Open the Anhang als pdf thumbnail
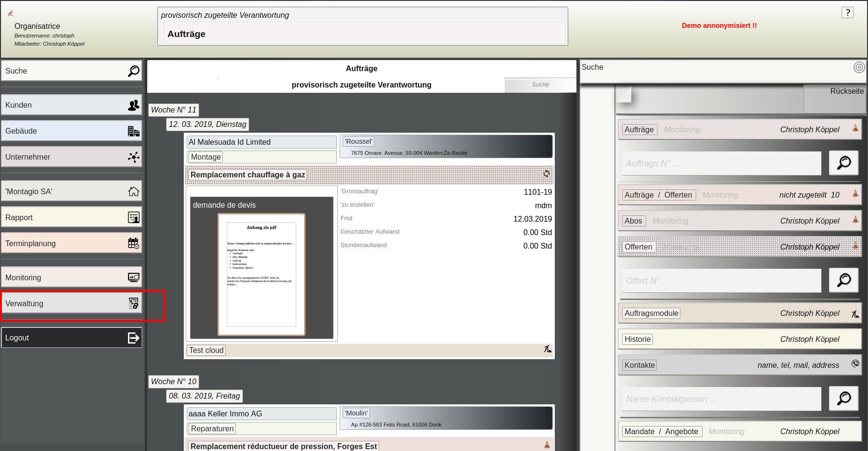This screenshot has width=868, height=451. click(x=261, y=274)
